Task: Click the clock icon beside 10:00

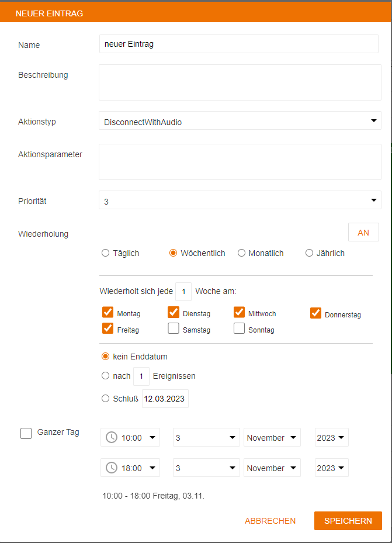Action: pos(112,437)
